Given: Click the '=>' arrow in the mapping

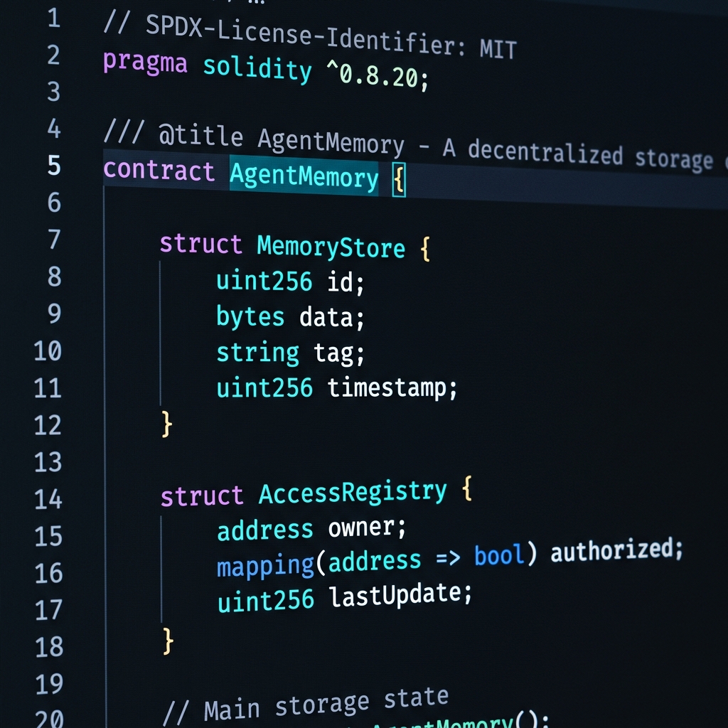Looking at the screenshot, I should click(448, 558).
